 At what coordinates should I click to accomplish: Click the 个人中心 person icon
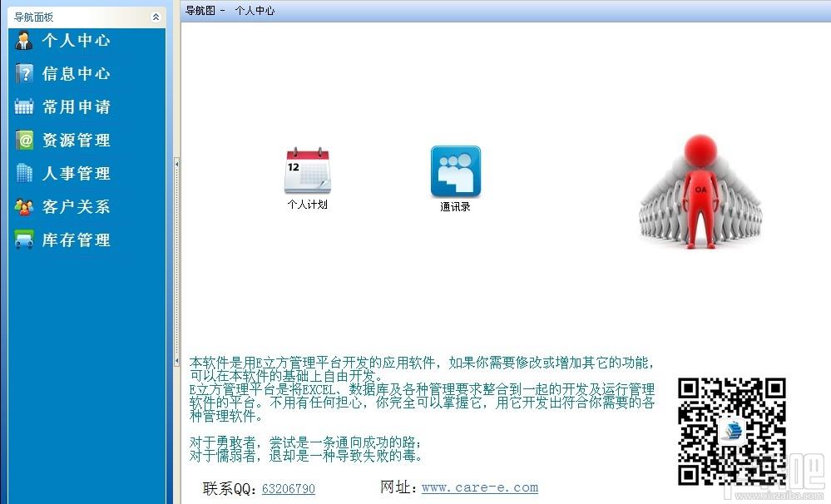23,40
